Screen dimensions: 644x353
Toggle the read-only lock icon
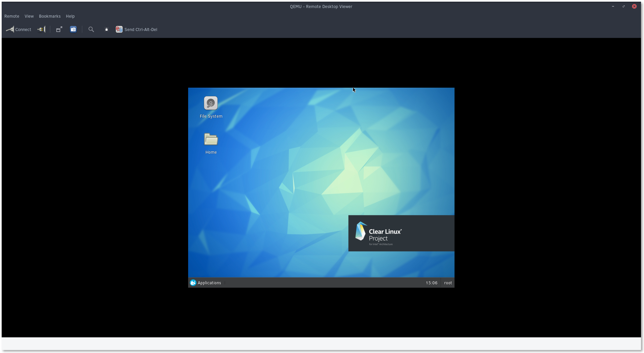click(107, 29)
